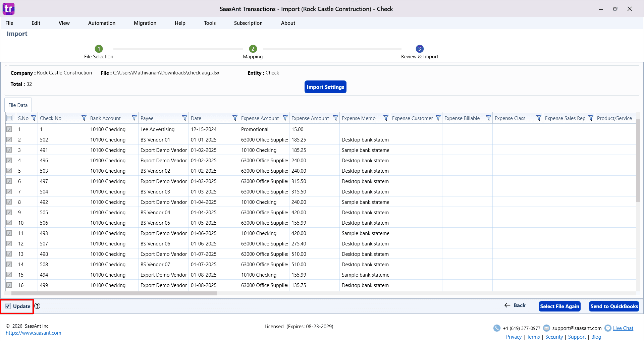Click the support@saasant.com email text

[x=577, y=328]
